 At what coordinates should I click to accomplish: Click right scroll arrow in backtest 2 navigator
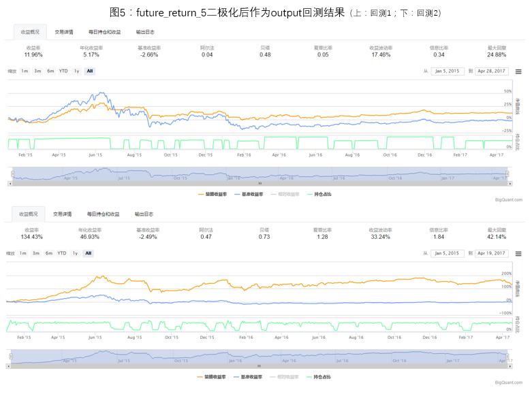(x=510, y=366)
